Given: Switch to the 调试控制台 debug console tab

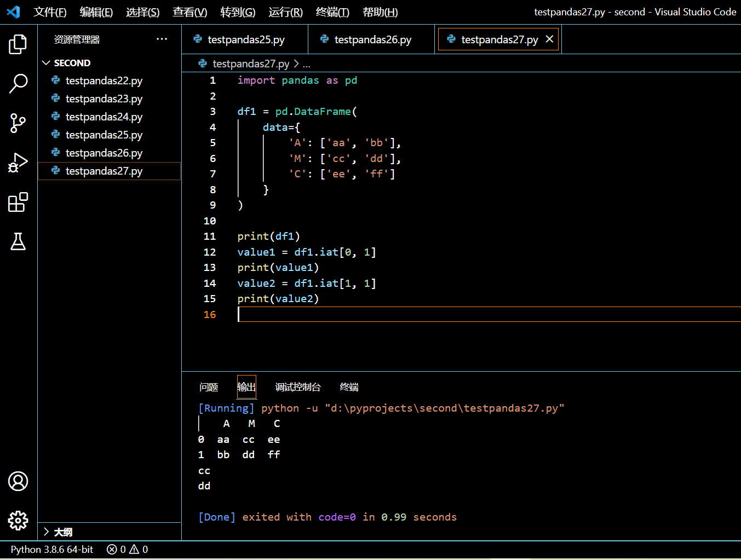Looking at the screenshot, I should pyautogui.click(x=297, y=387).
